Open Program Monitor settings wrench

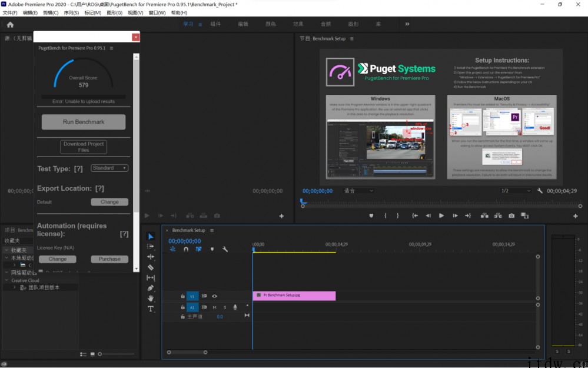click(540, 191)
